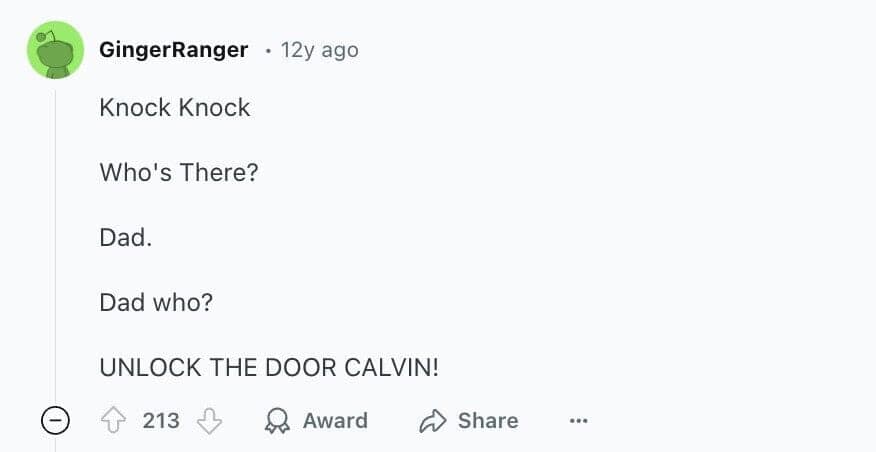Click the "Dad who?" line

(x=156, y=303)
